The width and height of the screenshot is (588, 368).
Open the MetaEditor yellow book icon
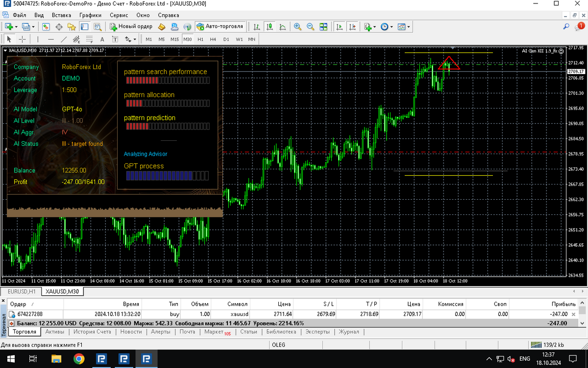(x=162, y=26)
